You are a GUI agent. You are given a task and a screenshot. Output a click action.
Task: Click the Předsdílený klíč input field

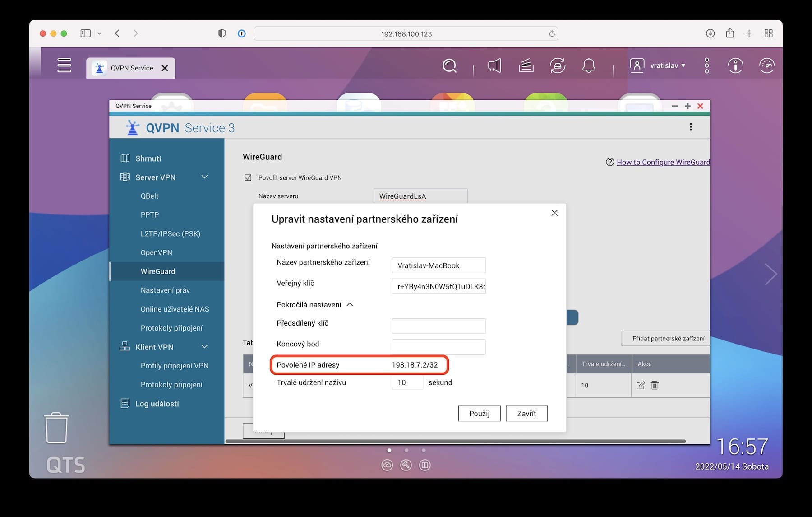(438, 326)
